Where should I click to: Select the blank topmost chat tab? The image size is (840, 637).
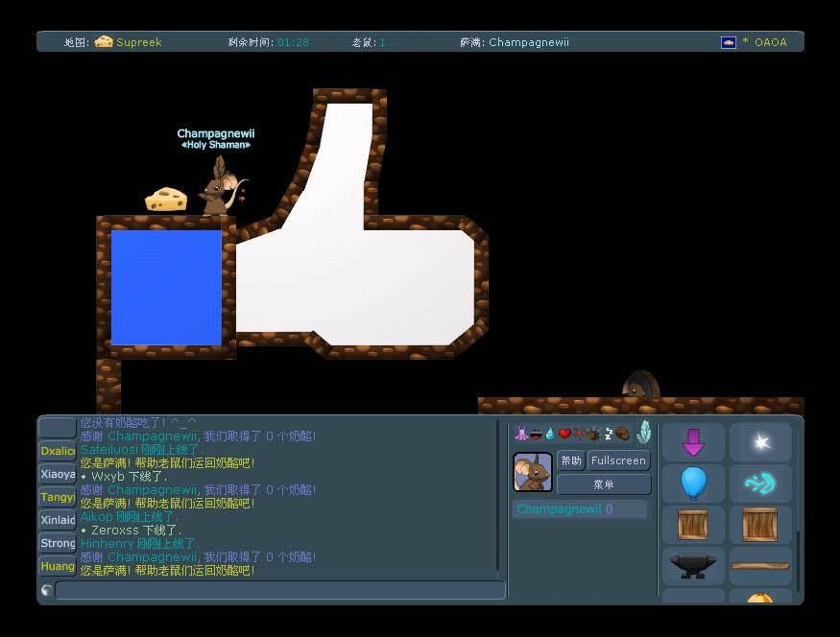(x=58, y=428)
